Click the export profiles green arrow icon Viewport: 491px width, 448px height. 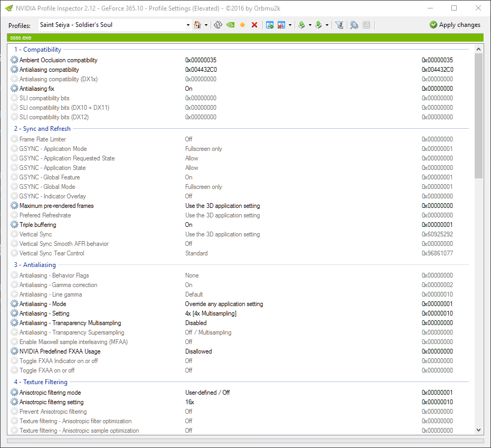point(301,25)
